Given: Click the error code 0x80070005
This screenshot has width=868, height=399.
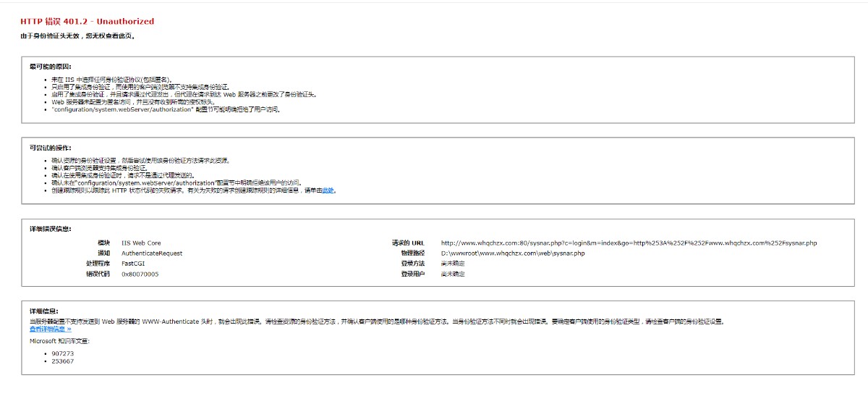Looking at the screenshot, I should pyautogui.click(x=140, y=274).
